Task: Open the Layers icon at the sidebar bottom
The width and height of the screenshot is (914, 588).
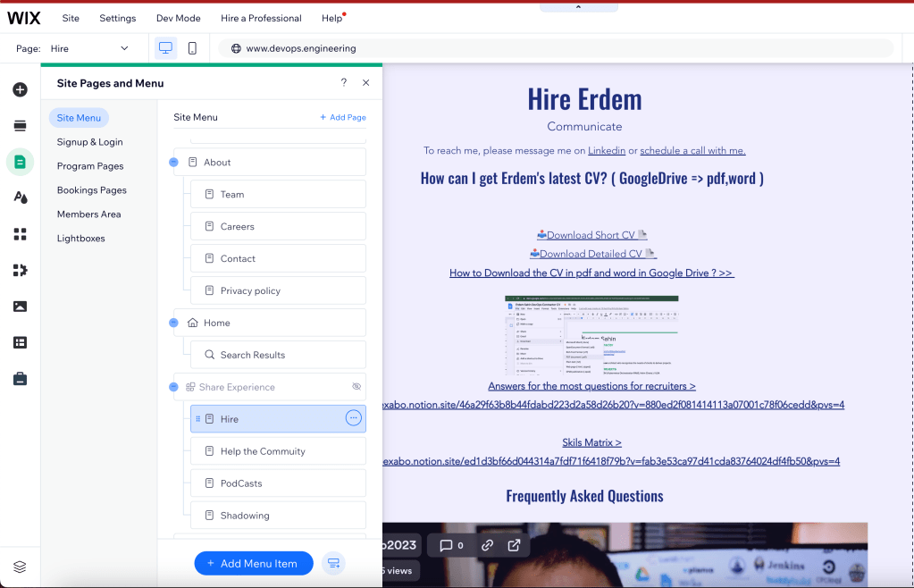Action: [x=20, y=567]
